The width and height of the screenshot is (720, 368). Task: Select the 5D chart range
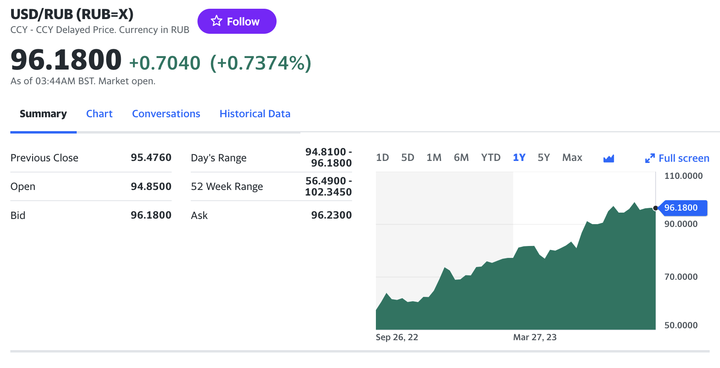[408, 158]
